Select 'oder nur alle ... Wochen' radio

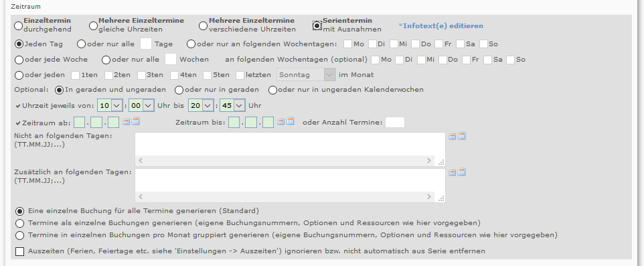click(106, 60)
